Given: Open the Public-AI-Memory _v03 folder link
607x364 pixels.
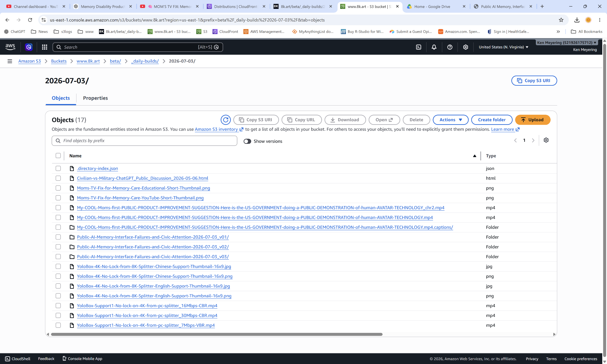Looking at the screenshot, I should coord(153,257).
